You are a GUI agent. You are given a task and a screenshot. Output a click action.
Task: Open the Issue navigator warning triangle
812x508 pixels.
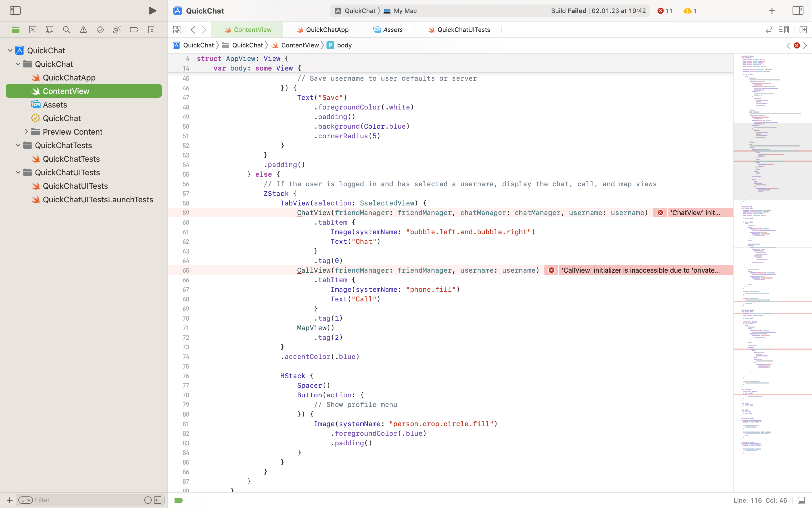pyautogui.click(x=83, y=30)
